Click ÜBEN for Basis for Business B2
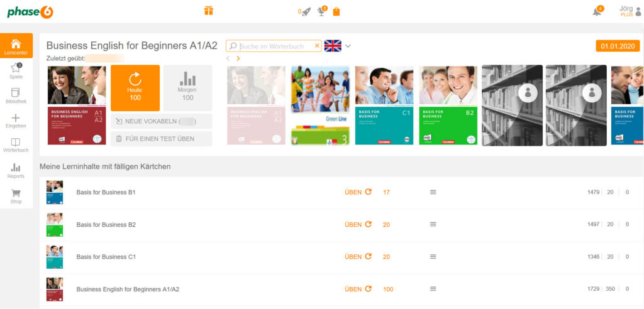 coord(358,224)
